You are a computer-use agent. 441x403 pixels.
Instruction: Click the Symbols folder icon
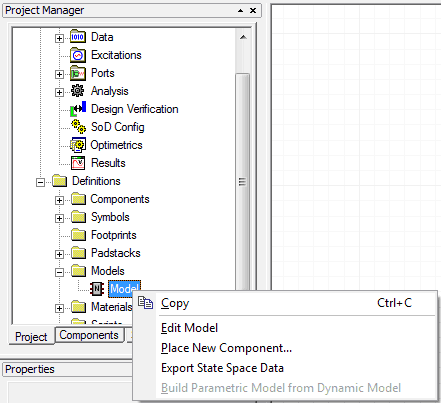click(78, 217)
